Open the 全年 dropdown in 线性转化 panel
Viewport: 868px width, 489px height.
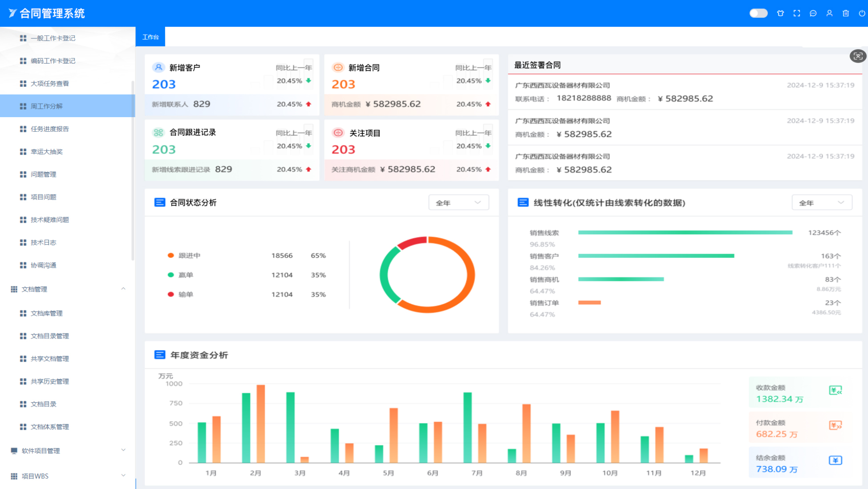tap(822, 203)
